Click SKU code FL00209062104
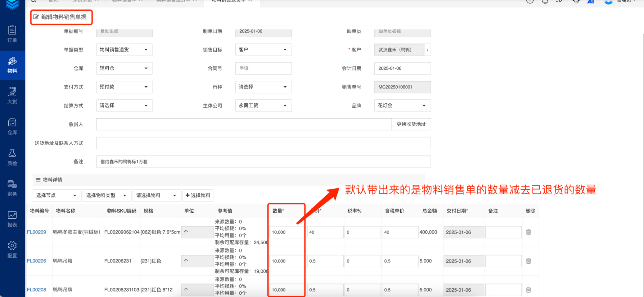This screenshot has width=644, height=297. click(x=122, y=232)
